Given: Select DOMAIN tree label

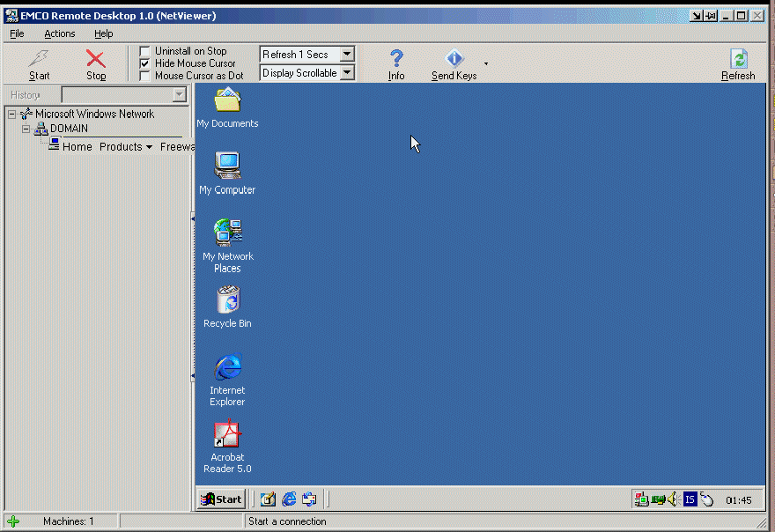Looking at the screenshot, I should coord(69,129).
